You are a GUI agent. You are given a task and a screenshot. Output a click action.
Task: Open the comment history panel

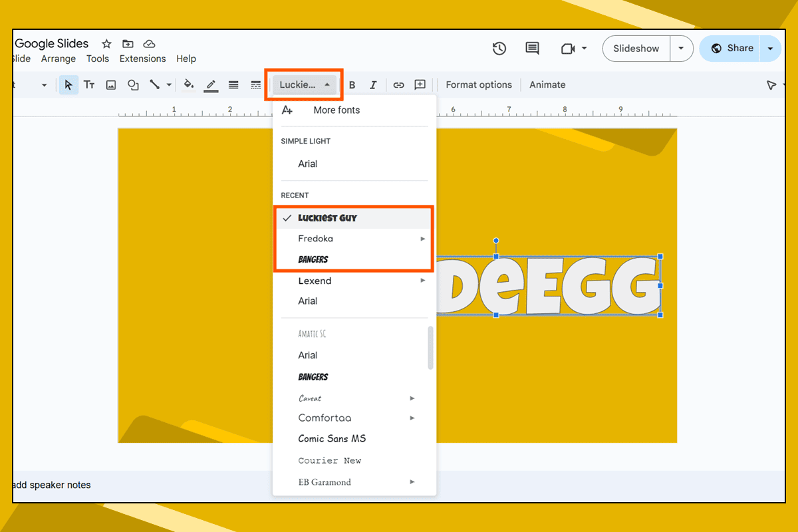(532, 48)
